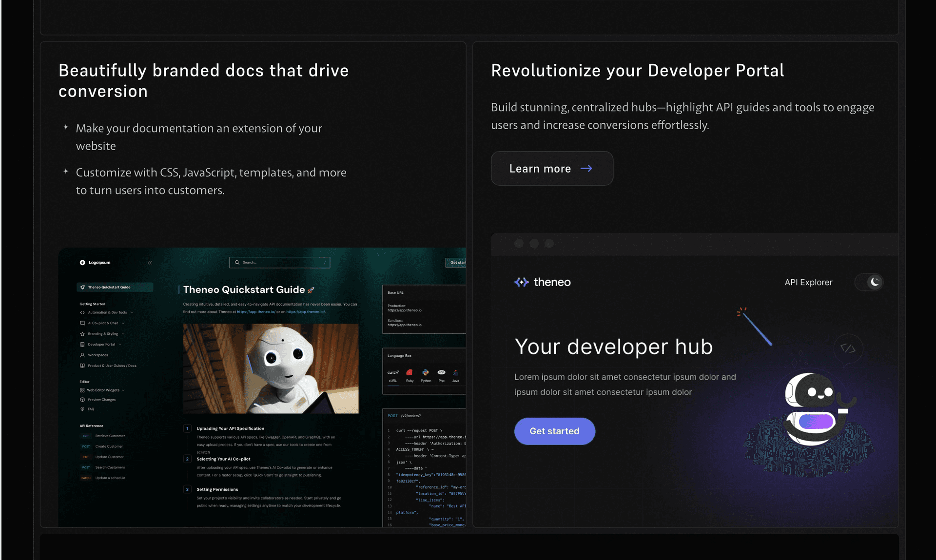Click the step number 3 badge

tap(187, 489)
